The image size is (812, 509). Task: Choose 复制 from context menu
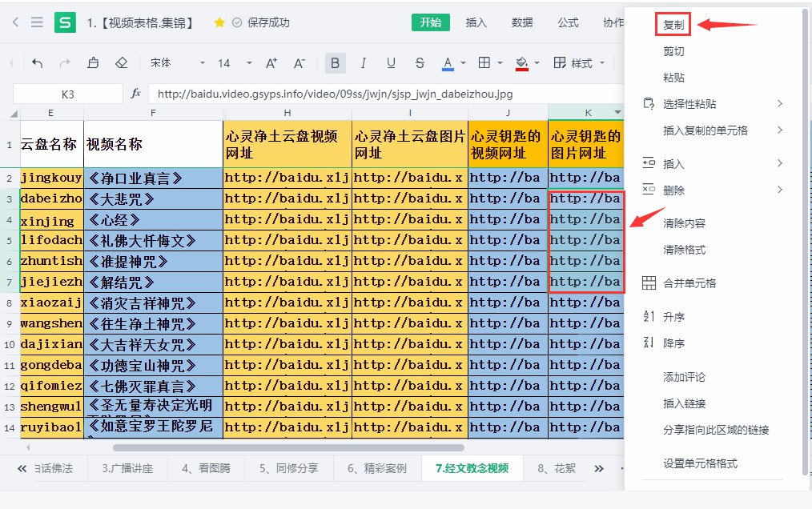(x=673, y=25)
